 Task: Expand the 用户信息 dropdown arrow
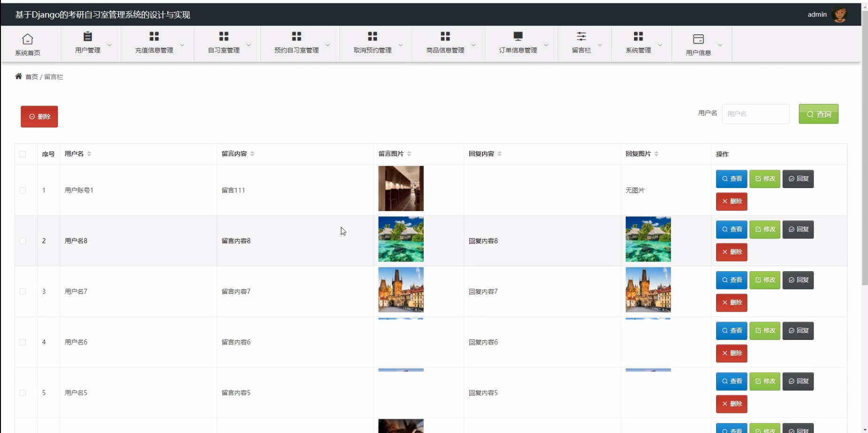coord(720,45)
